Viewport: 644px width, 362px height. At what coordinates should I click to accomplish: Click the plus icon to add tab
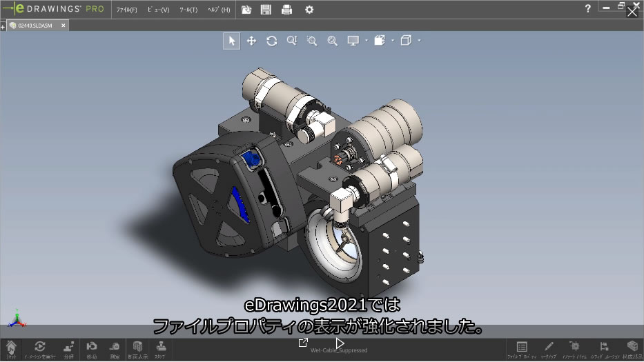tap(3, 27)
